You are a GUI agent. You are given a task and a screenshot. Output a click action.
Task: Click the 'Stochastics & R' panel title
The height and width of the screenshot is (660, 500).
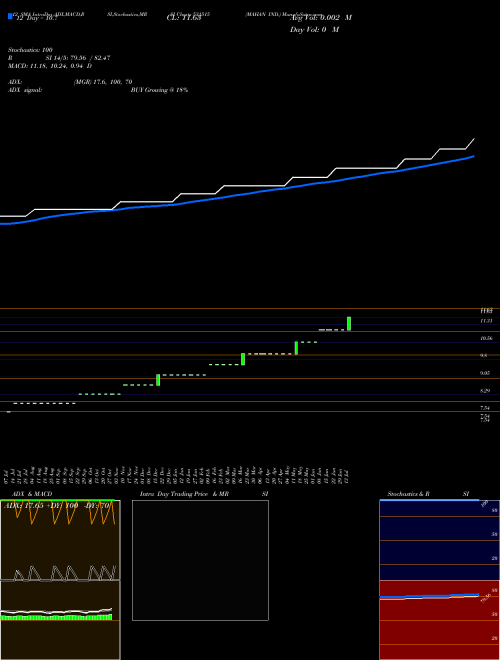tap(408, 494)
